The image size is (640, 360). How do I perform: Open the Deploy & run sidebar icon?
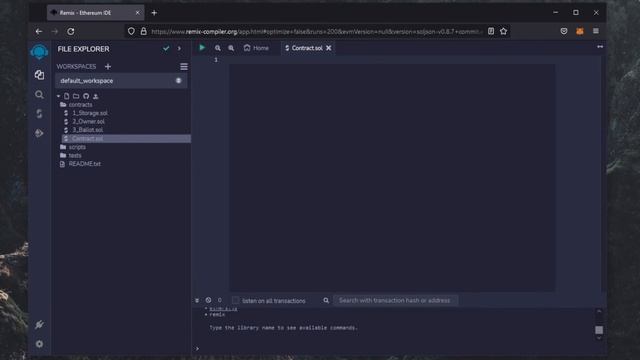39,133
